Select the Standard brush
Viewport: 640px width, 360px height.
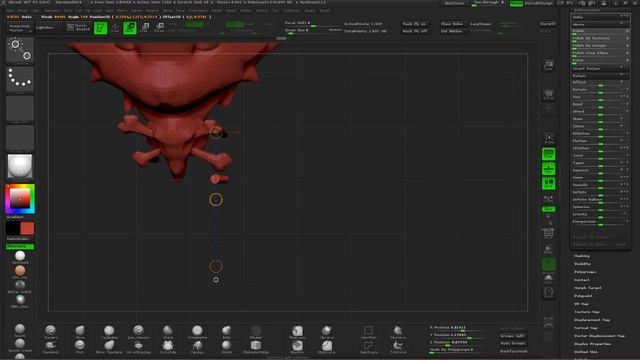click(x=51, y=331)
